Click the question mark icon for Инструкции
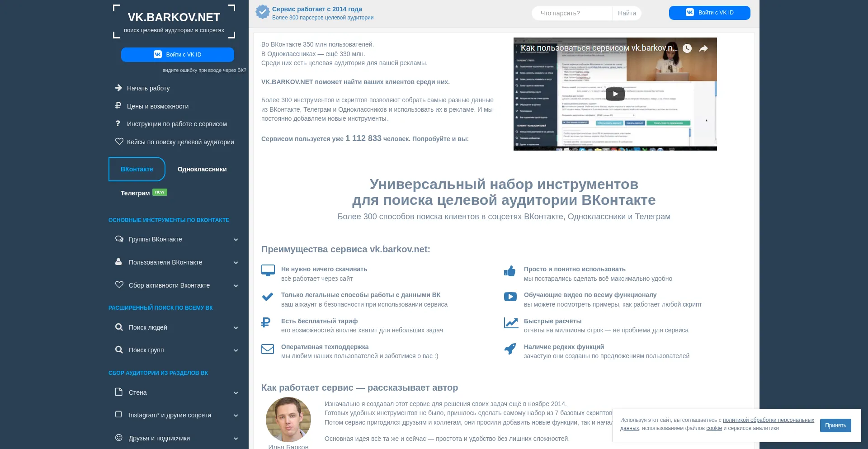 pos(118,123)
